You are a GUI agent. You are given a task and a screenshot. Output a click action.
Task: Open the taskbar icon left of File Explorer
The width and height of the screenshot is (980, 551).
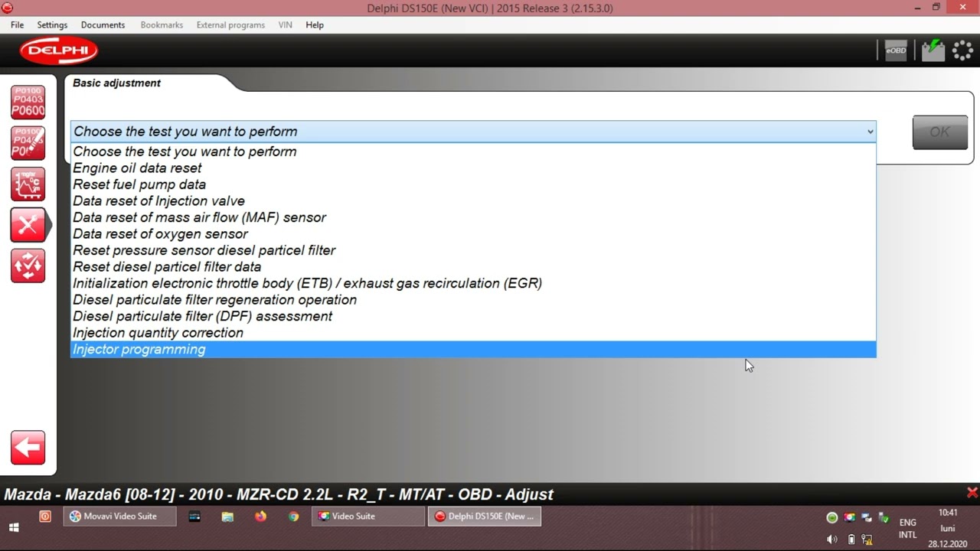pyautogui.click(x=194, y=517)
